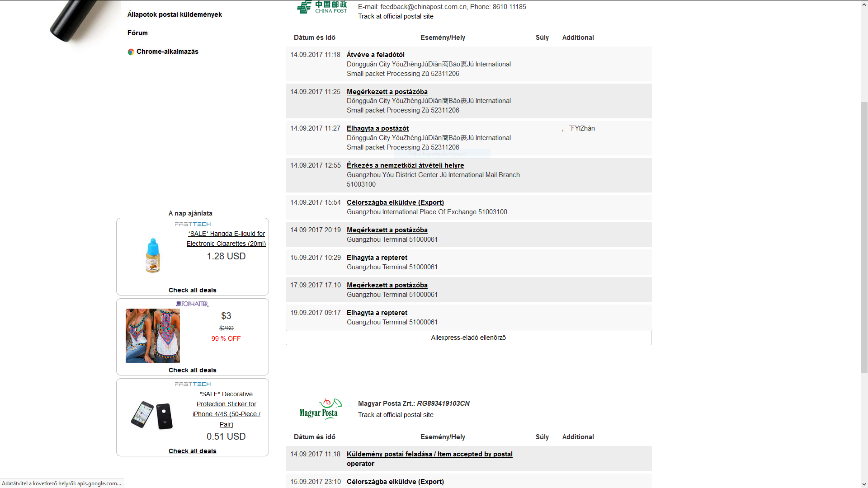This screenshot has height=488, width=868.
Task: Click the second FastTech logo above iPhone sticker
Action: click(x=193, y=384)
